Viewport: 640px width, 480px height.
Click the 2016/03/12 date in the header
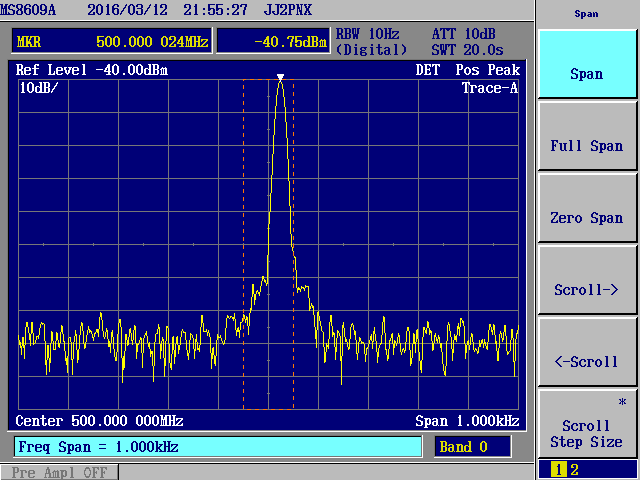coord(127,10)
